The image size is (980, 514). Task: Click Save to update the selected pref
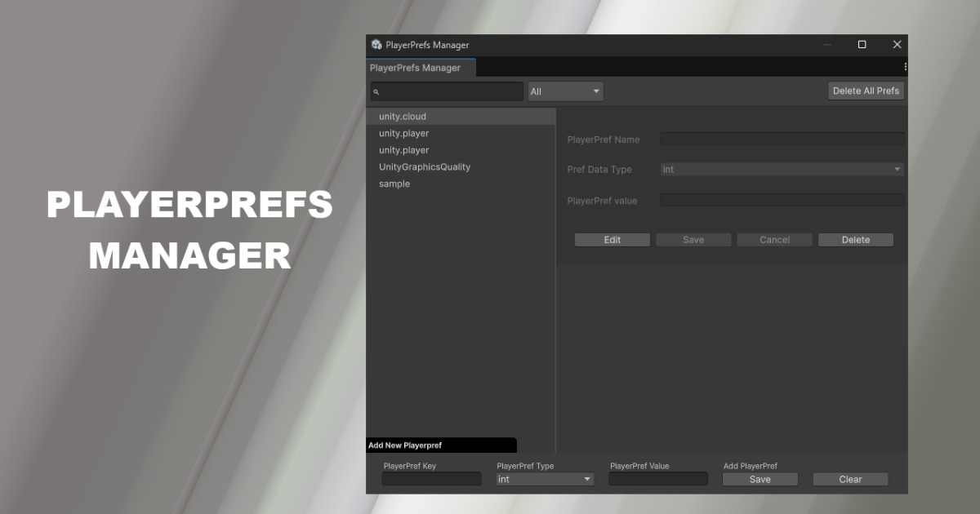click(693, 239)
